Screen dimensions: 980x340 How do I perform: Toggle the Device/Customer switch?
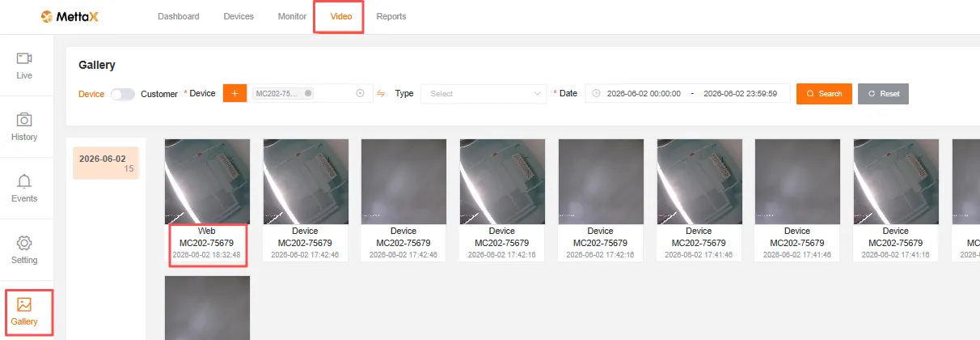click(123, 94)
